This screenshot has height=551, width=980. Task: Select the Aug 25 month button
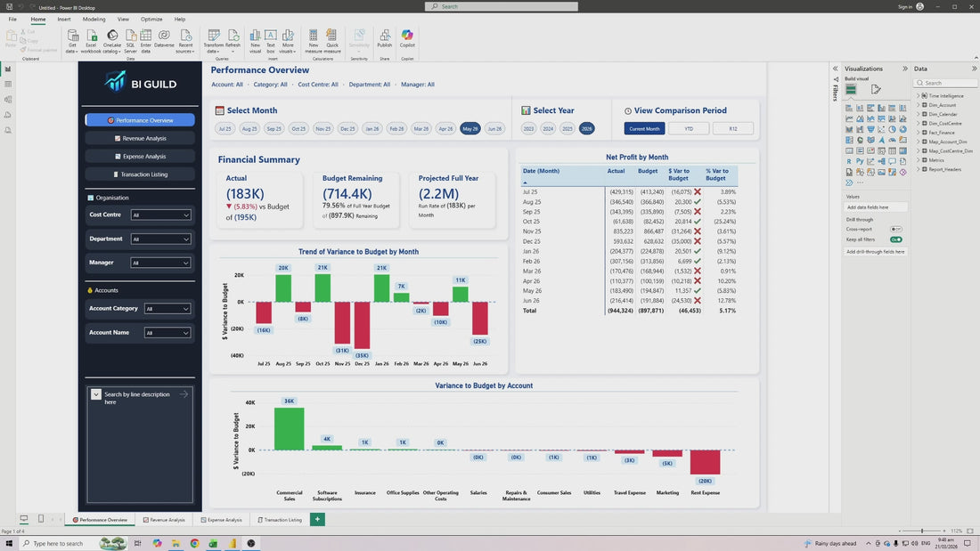(x=249, y=129)
